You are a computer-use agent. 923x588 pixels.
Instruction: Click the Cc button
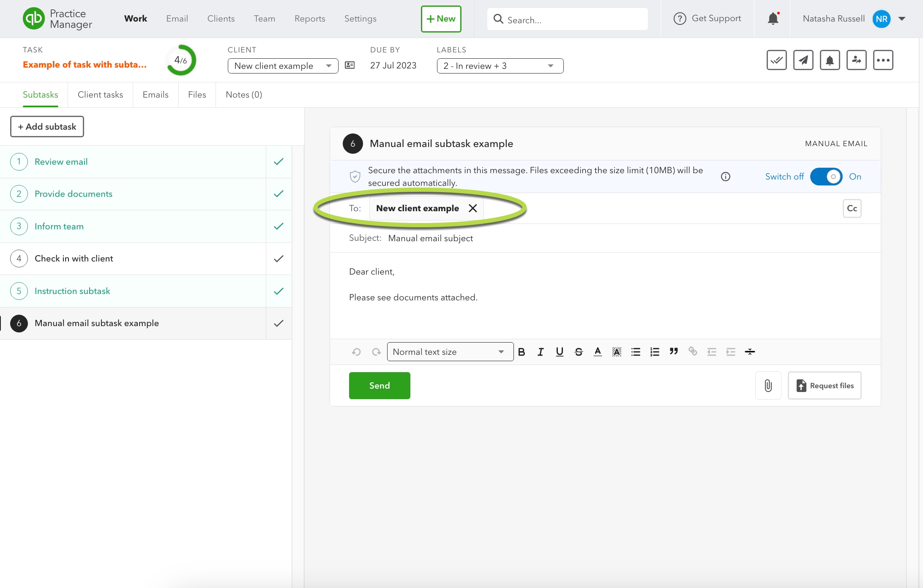[852, 208]
